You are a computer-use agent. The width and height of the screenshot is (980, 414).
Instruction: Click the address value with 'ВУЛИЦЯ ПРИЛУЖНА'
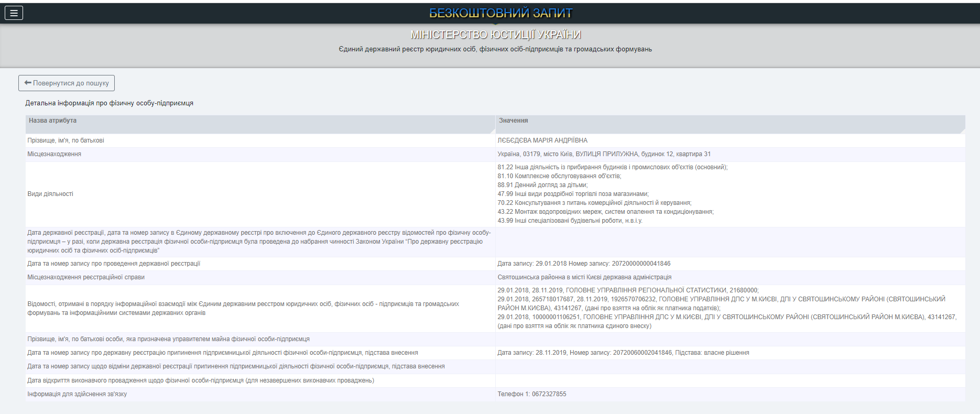point(604,154)
